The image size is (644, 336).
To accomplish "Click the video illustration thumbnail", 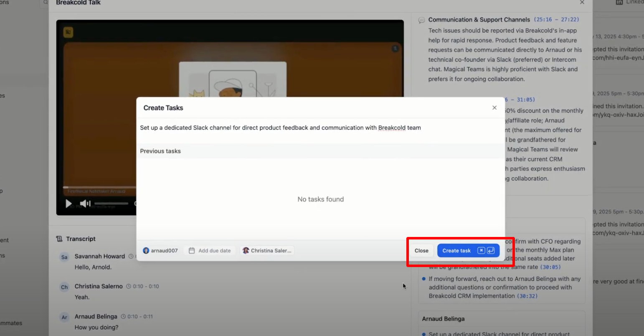I will 233,79.
